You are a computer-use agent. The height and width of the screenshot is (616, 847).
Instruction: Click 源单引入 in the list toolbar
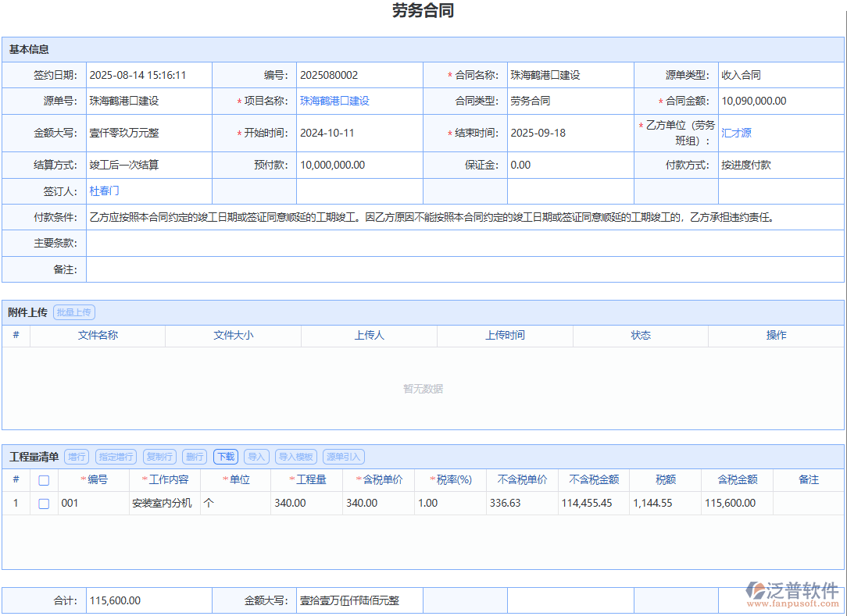click(344, 457)
